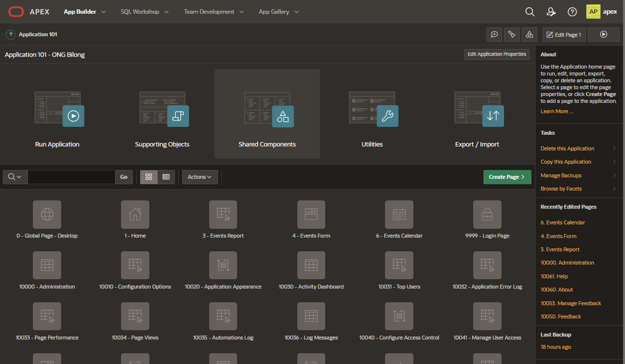
Task: Click the Edit Page 1 button
Action: point(564,34)
